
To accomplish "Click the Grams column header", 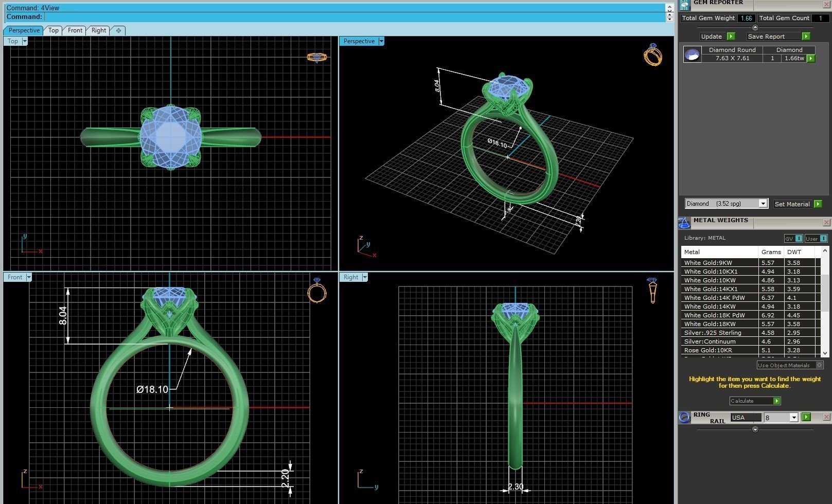I will pyautogui.click(x=771, y=252).
